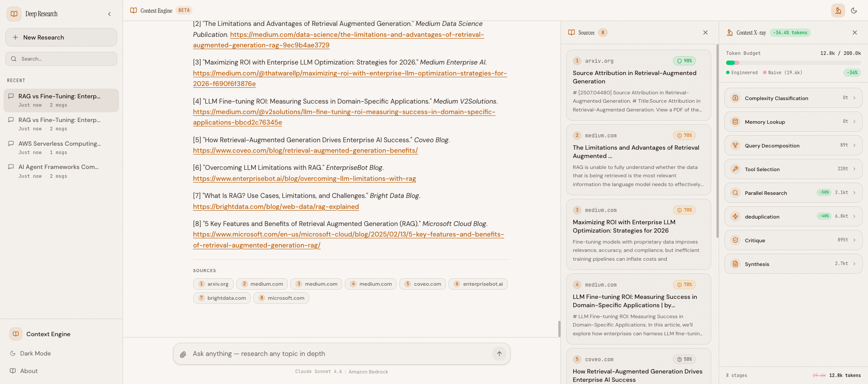This screenshot has width=868, height=384.
Task: Expand the Synthesis stage chevron
Action: [854, 264]
